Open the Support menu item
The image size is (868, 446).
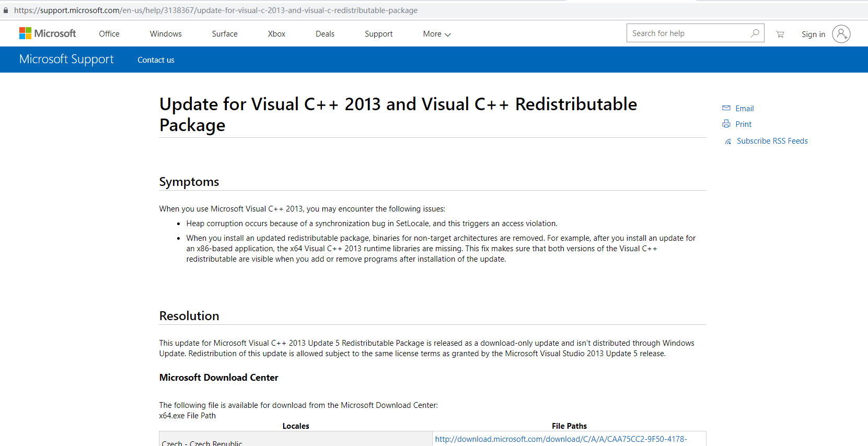(x=378, y=34)
